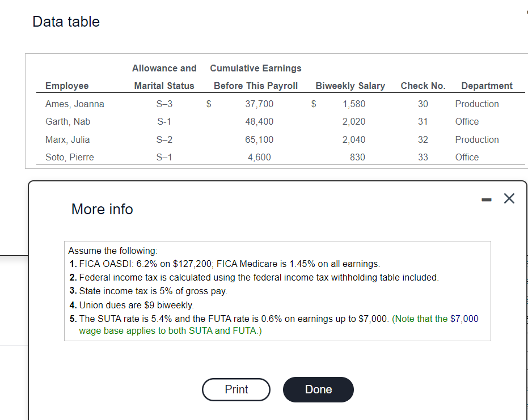Minimize the More info dialog
528x420 pixels.
[486, 198]
